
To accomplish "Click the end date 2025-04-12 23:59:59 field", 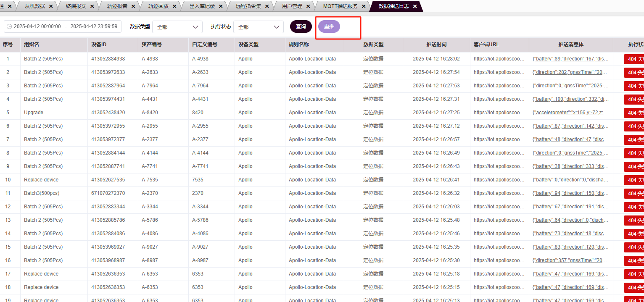I will (94, 26).
